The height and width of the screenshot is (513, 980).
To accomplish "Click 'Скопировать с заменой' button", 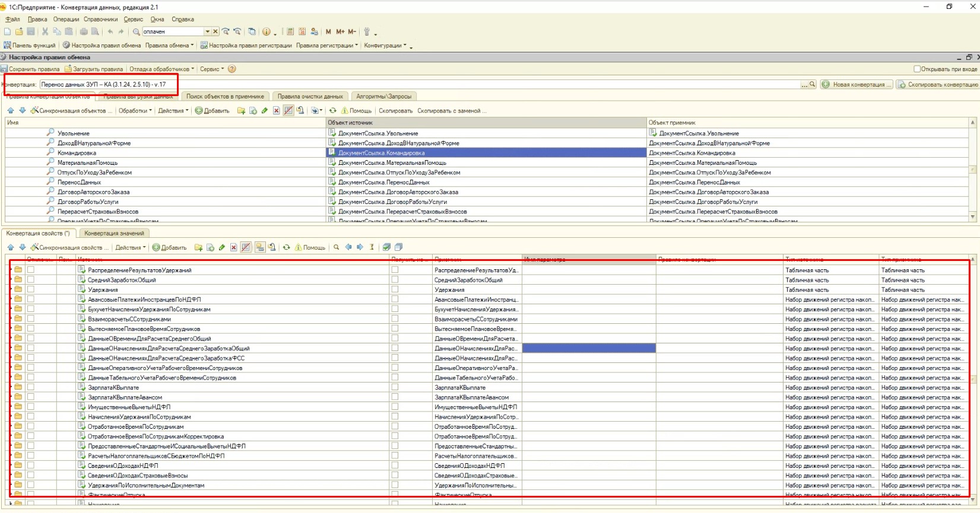I will click(x=452, y=110).
